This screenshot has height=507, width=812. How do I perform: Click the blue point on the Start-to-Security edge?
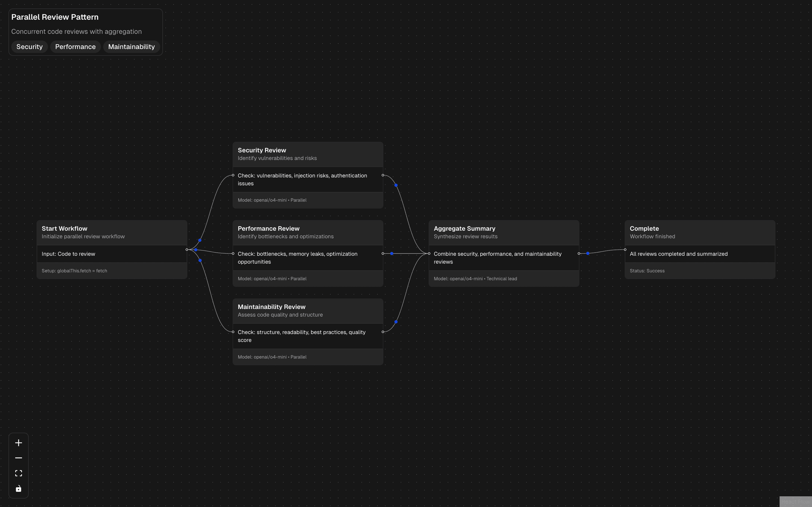[200, 240]
